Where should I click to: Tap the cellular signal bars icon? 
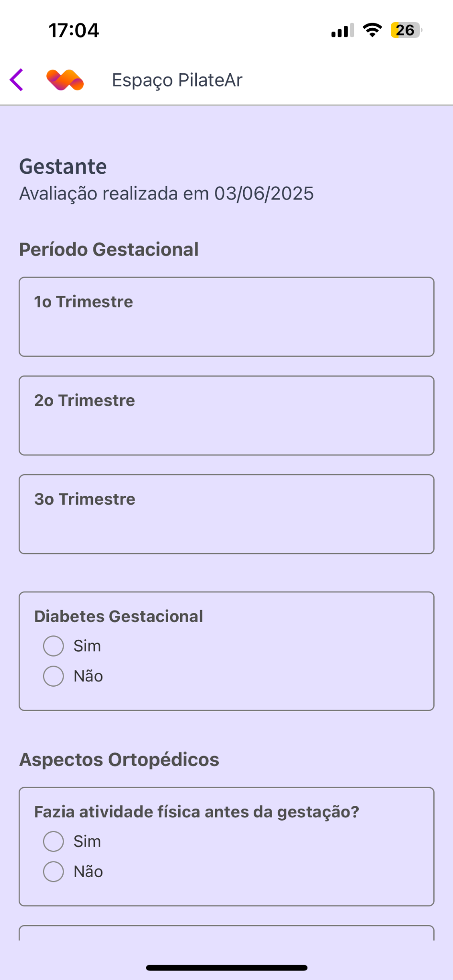click(342, 31)
